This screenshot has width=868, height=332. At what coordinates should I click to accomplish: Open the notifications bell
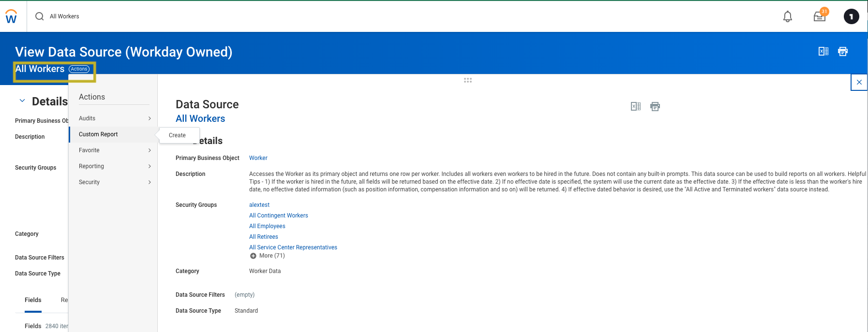click(787, 16)
